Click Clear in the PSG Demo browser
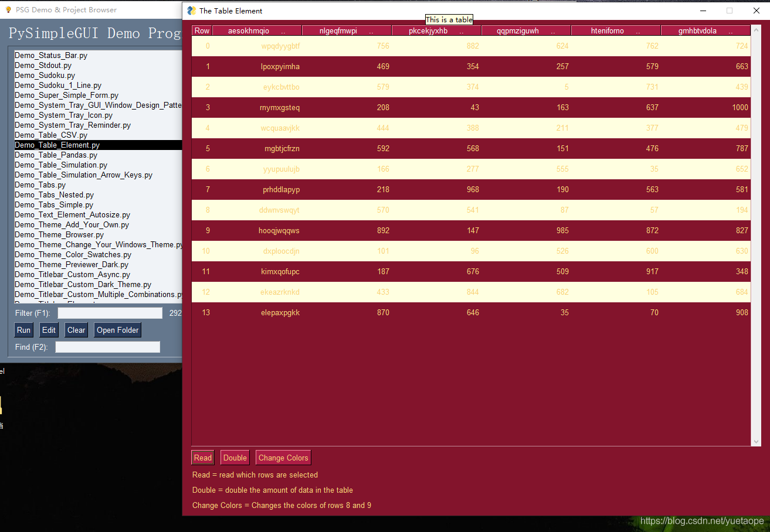 [76, 330]
